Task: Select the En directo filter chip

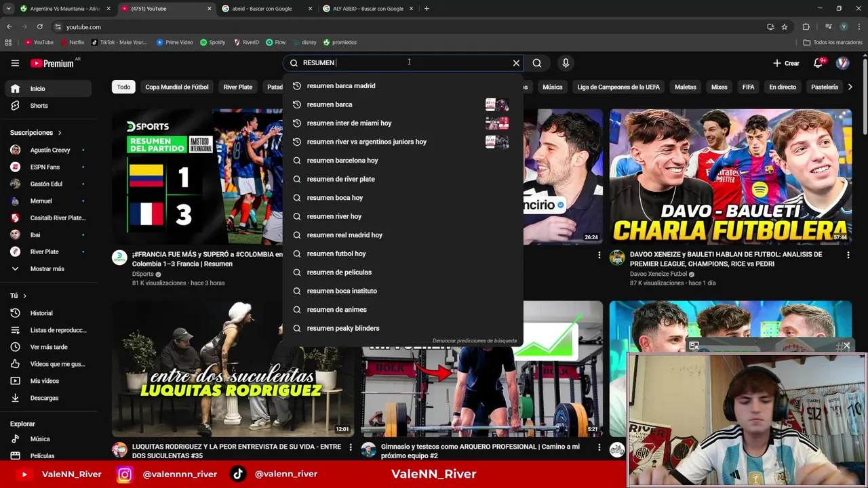Action: (783, 87)
